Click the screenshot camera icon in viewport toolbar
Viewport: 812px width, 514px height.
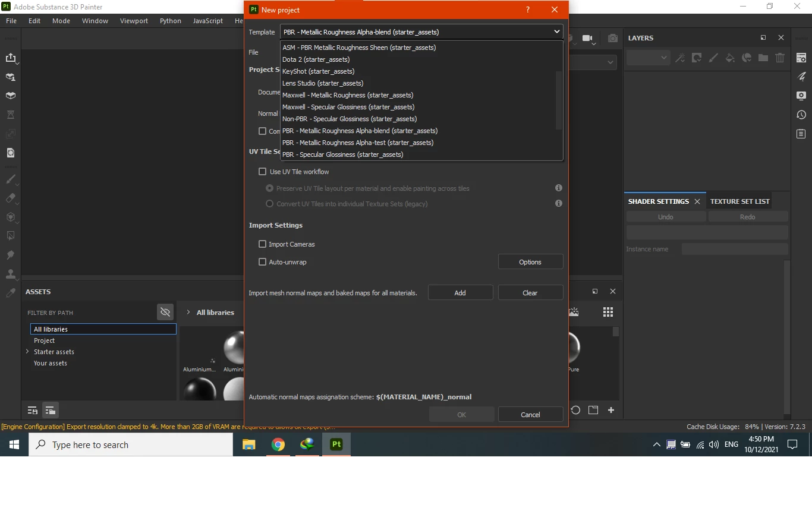613,38
